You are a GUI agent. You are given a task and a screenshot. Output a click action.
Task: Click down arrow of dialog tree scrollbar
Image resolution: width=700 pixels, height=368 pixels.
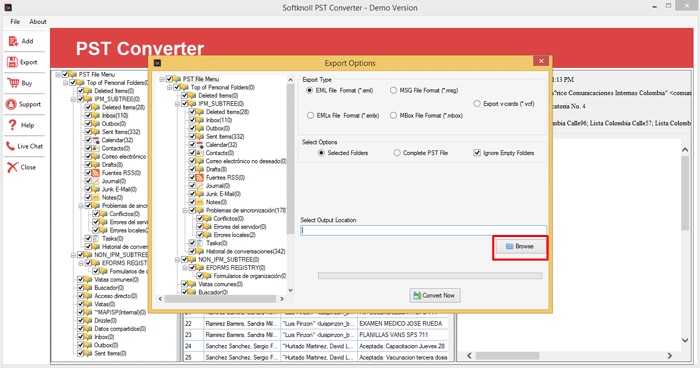click(291, 290)
